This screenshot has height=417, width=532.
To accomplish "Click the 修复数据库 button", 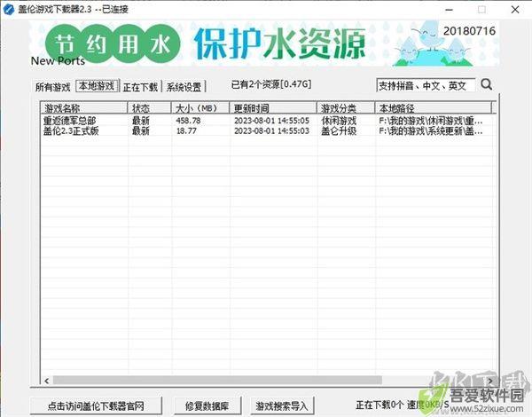I will (207, 405).
